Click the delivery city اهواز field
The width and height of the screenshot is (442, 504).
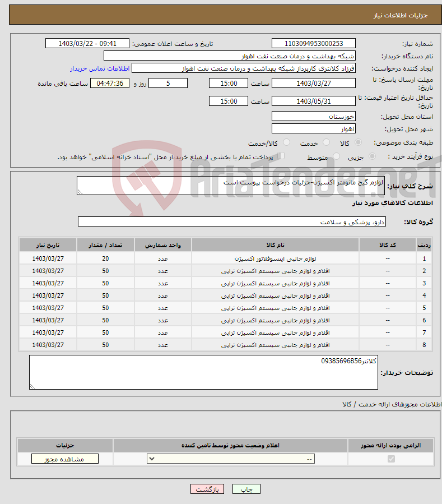[314, 129]
